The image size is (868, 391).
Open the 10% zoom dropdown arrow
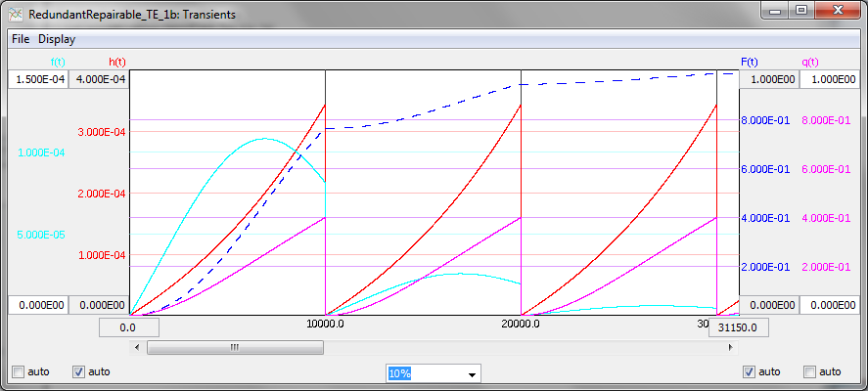[473, 373]
